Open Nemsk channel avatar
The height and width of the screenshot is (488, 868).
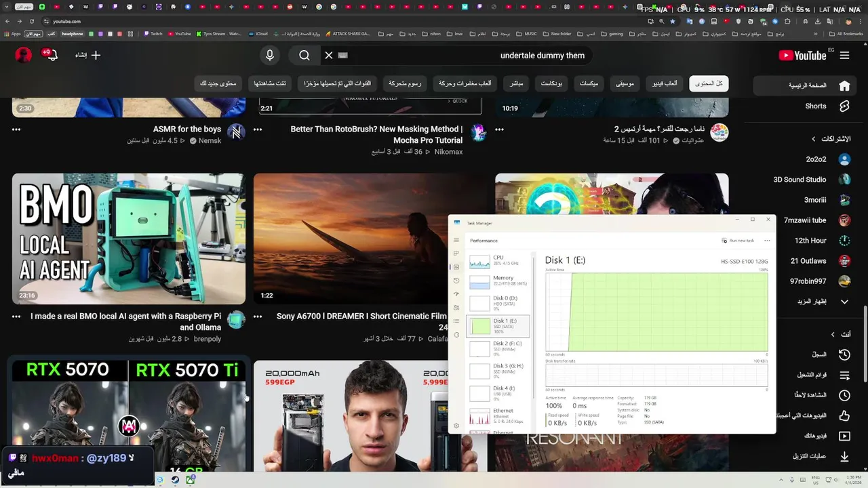(x=236, y=132)
